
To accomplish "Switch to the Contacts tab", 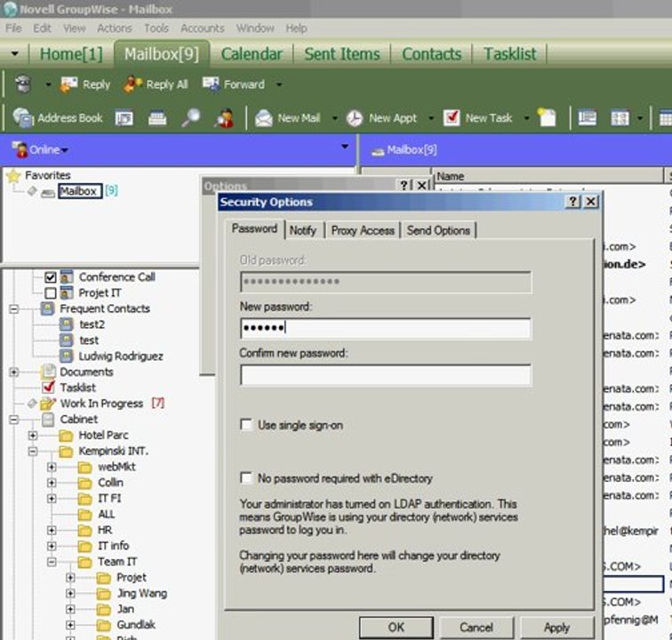I will 432,54.
